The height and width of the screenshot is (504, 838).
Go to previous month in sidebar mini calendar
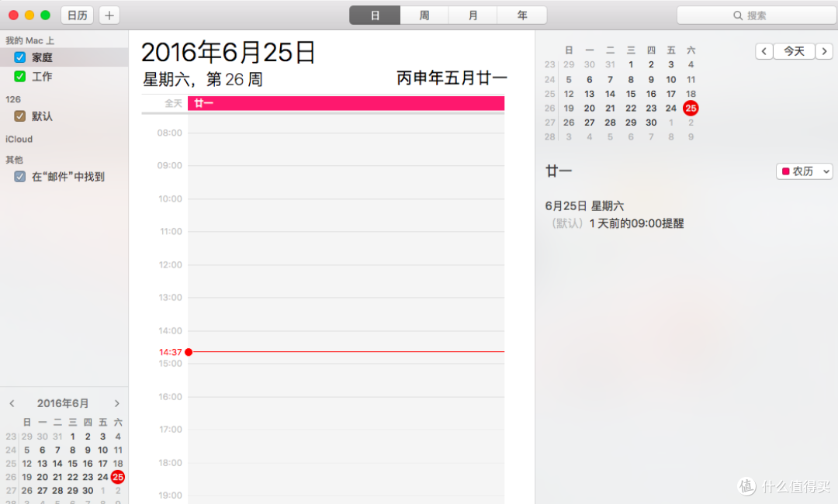pyautogui.click(x=12, y=404)
